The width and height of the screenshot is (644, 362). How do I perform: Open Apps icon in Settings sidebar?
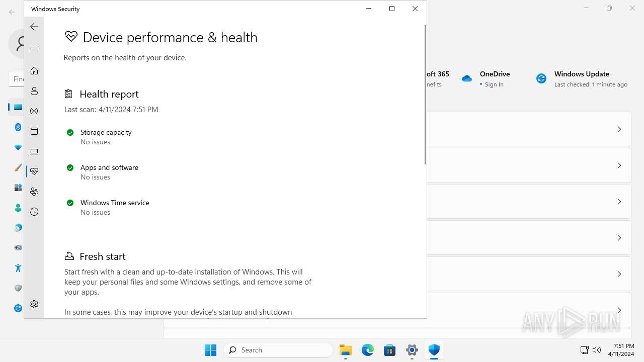point(18,188)
